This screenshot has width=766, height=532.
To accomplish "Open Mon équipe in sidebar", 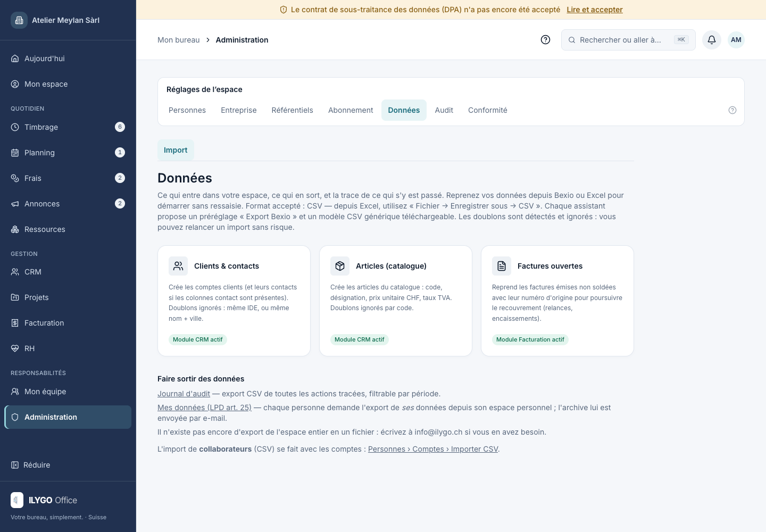I will pos(68,392).
